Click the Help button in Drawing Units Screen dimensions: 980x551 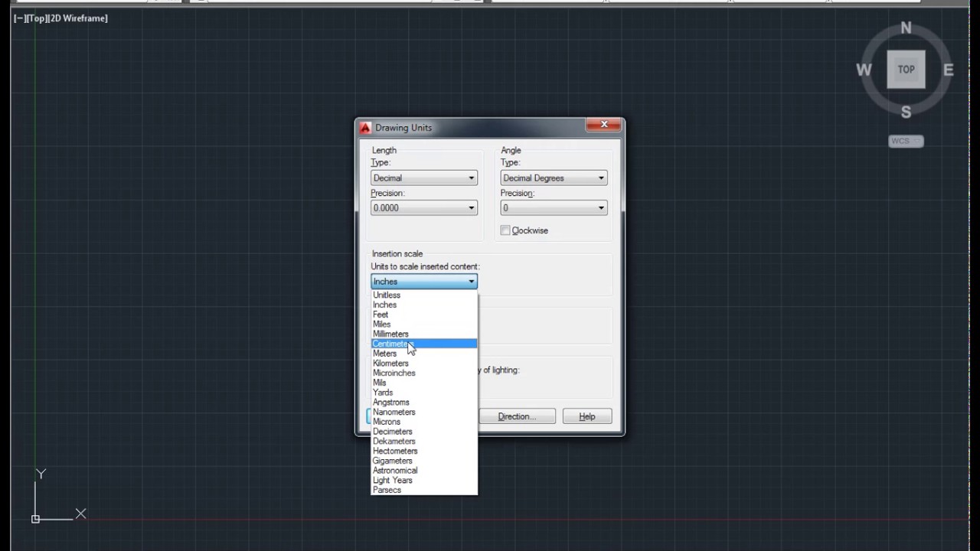click(x=586, y=416)
